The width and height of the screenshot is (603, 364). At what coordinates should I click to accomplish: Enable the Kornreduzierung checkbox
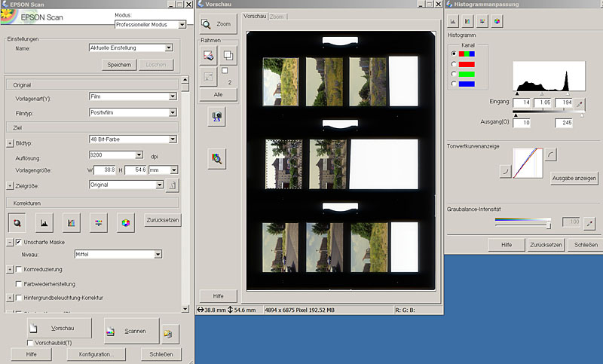pyautogui.click(x=18, y=270)
